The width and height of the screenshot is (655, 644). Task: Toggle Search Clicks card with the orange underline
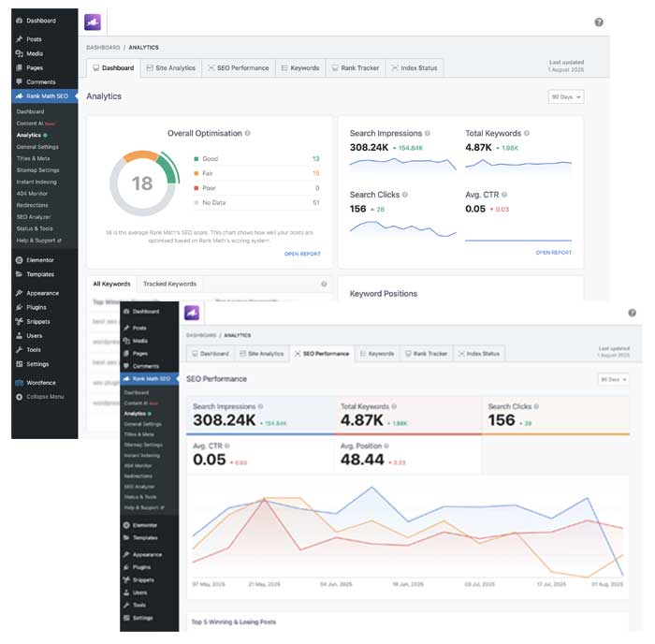pos(557,415)
